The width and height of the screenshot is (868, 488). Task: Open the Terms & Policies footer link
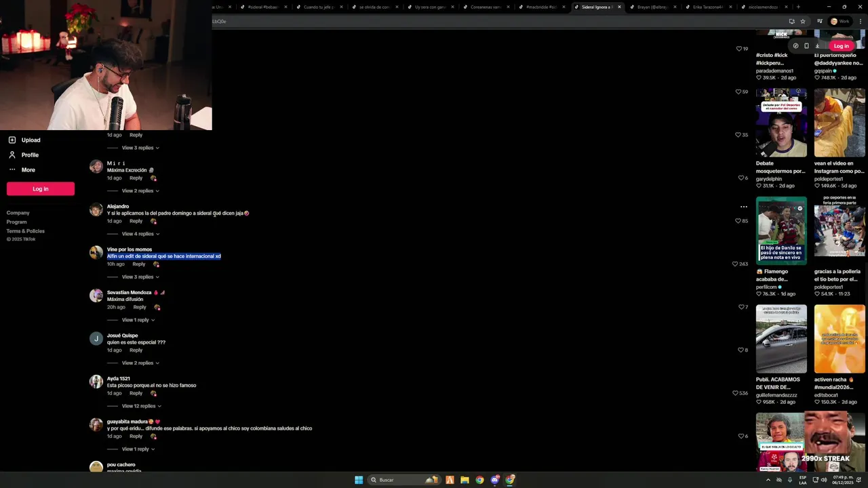(x=26, y=231)
